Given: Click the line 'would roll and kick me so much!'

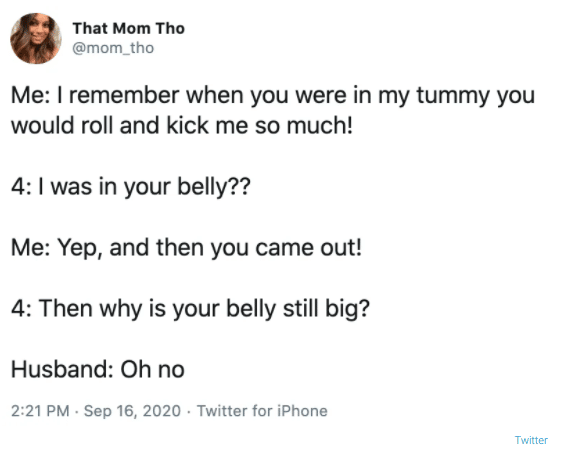Looking at the screenshot, I should click(182, 126).
